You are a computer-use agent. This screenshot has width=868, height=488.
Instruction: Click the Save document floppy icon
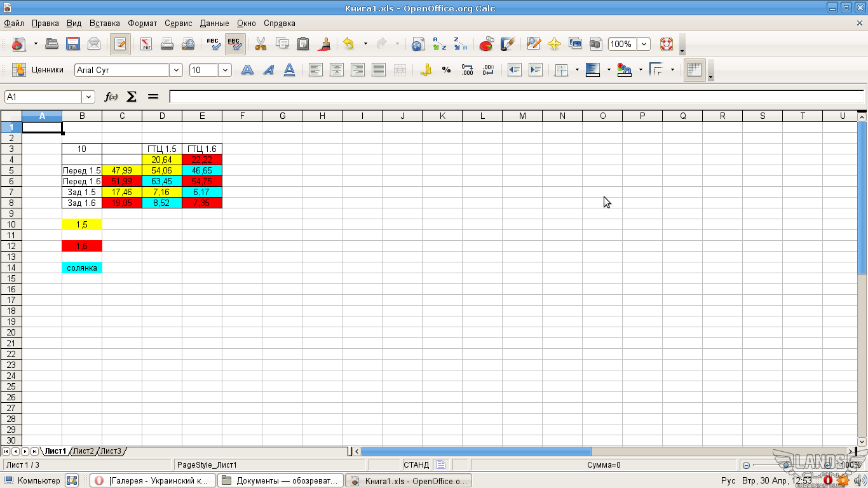[x=73, y=44]
